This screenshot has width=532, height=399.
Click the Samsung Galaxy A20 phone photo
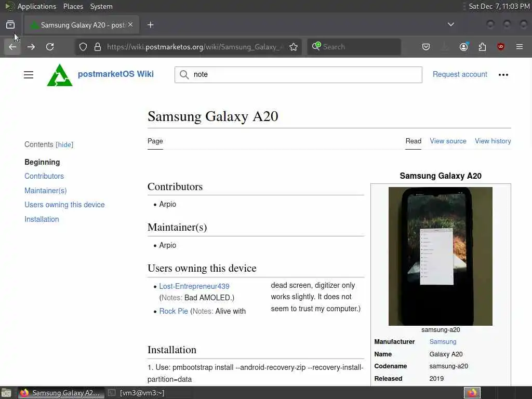(441, 256)
